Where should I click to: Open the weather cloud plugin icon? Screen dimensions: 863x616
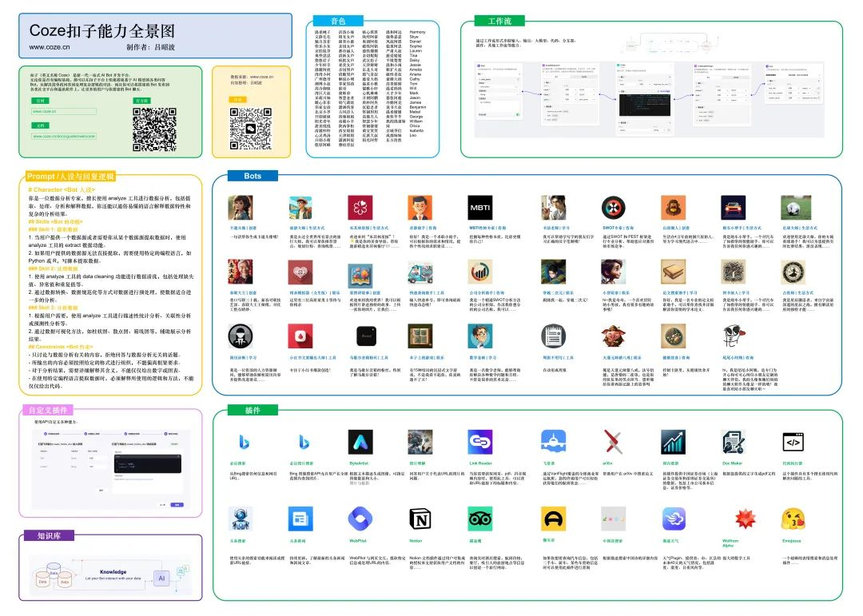click(x=673, y=519)
